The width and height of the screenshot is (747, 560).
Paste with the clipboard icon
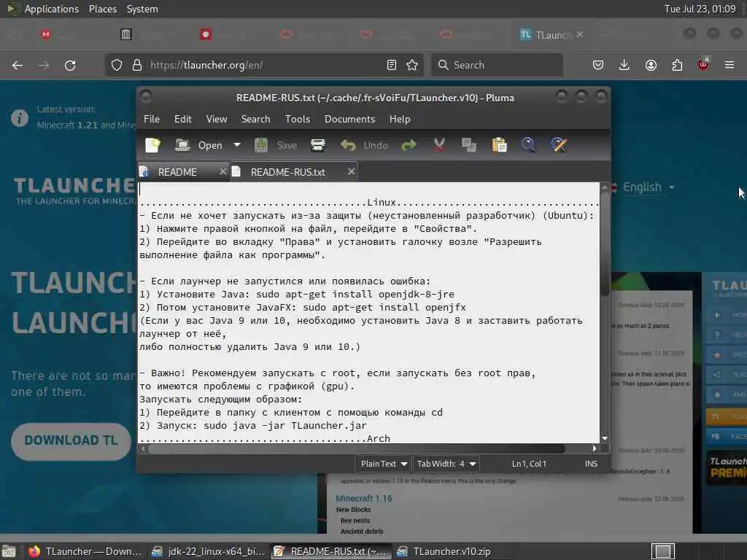point(499,145)
